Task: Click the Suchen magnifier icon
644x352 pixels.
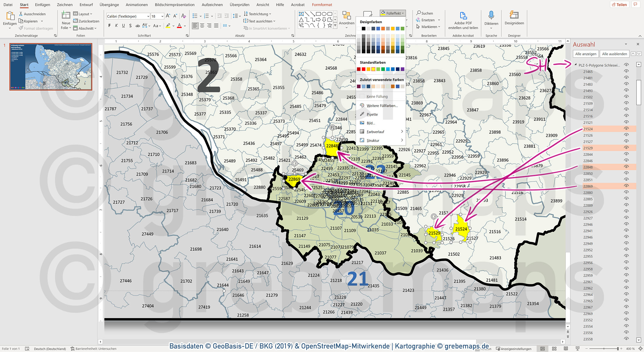Action: pos(419,13)
